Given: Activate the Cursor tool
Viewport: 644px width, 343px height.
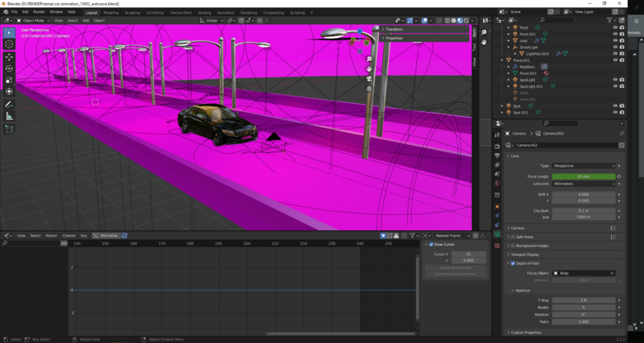Looking at the screenshot, I should coord(9,45).
